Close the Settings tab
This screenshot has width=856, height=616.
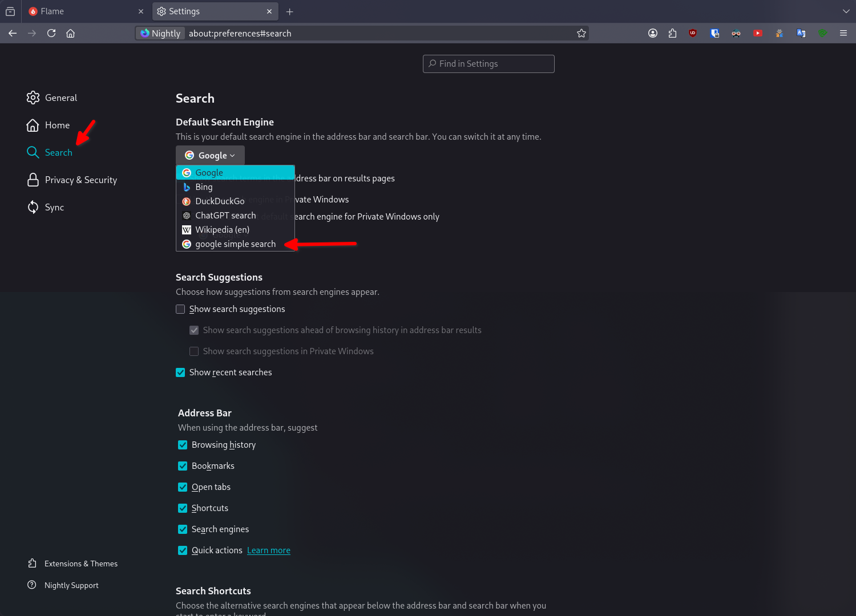pos(269,11)
